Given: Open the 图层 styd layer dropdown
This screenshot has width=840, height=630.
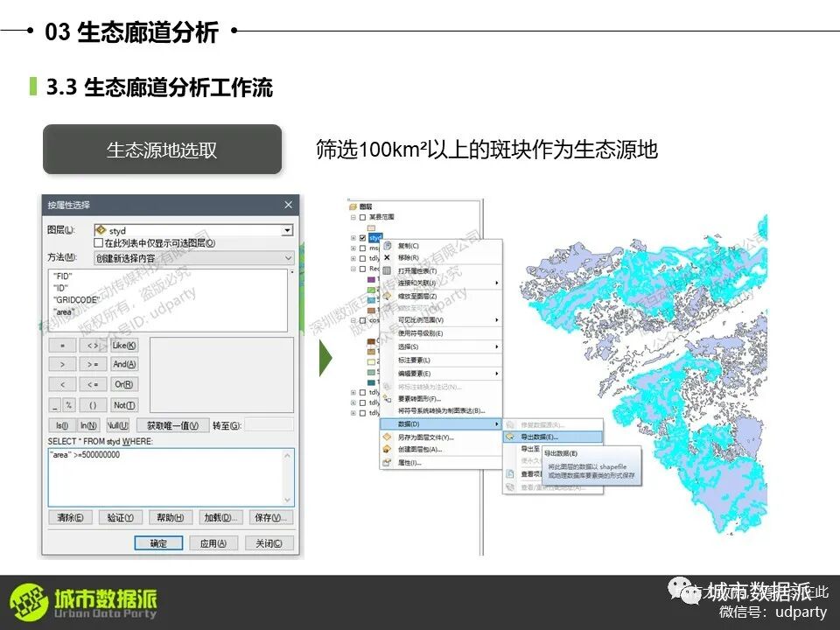Looking at the screenshot, I should (x=287, y=230).
